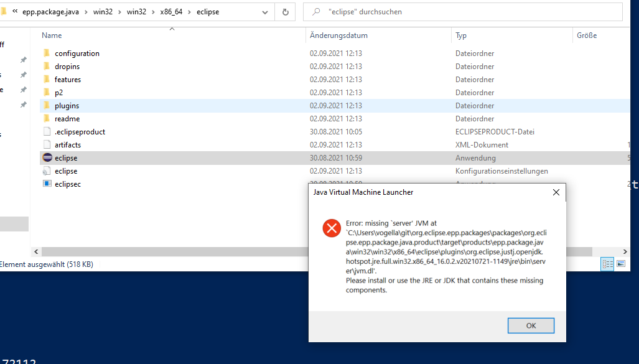Click the eclipse breadcrumb segment
This screenshot has height=364, width=639.
(208, 12)
